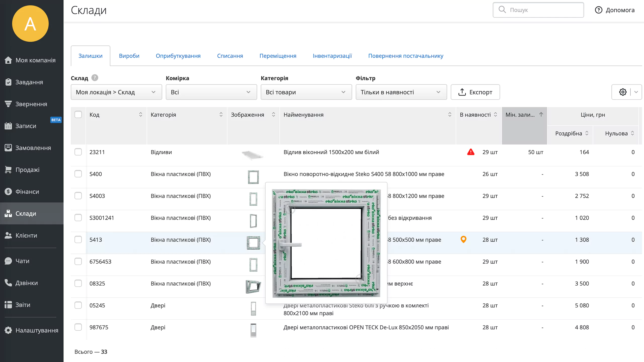Switch to the Вироби tab
Screen dimensions: 644x362
coord(129,56)
